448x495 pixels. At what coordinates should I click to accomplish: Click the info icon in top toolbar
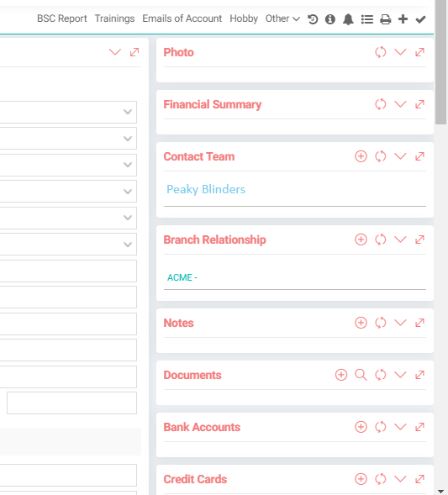coord(330,19)
